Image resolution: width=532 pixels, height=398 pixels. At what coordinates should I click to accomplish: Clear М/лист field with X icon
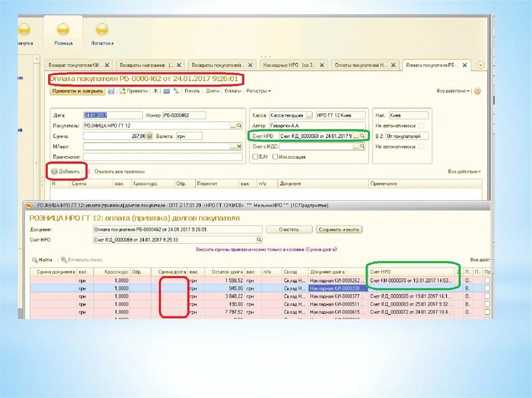[239, 146]
